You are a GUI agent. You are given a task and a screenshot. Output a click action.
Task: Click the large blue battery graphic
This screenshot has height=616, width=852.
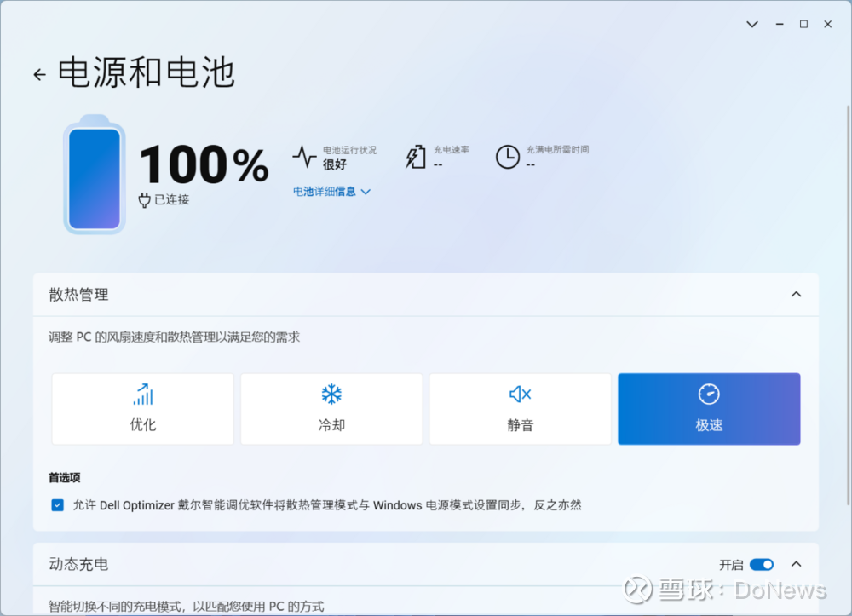pos(95,175)
